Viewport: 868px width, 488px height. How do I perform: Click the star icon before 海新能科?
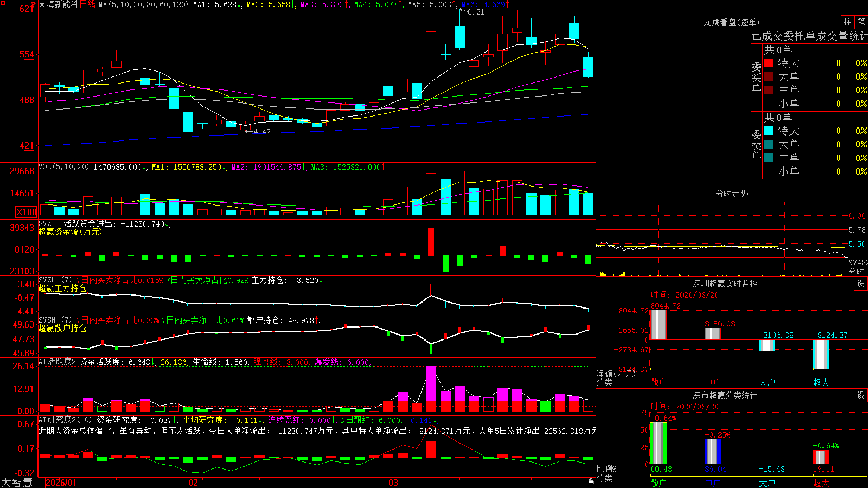pyautogui.click(x=42, y=4)
